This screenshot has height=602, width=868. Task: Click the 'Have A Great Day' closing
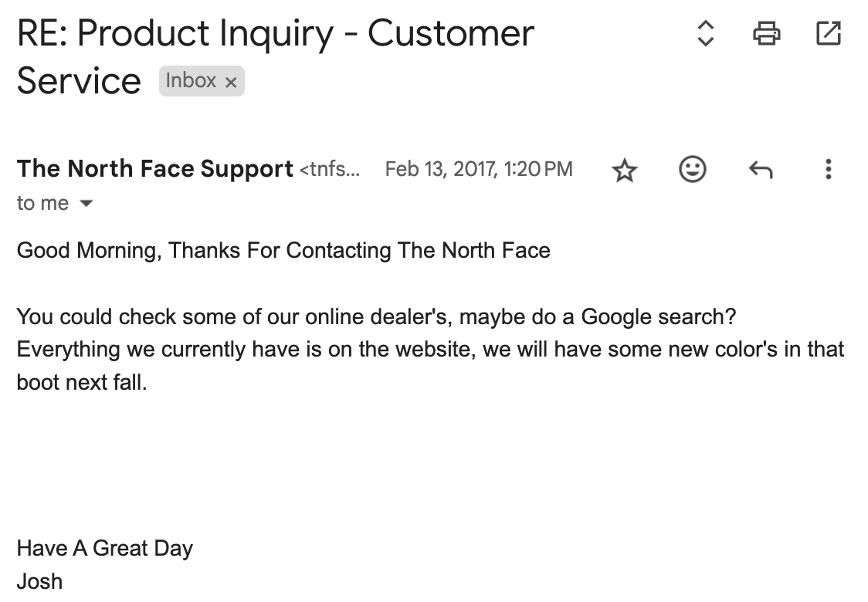104,548
